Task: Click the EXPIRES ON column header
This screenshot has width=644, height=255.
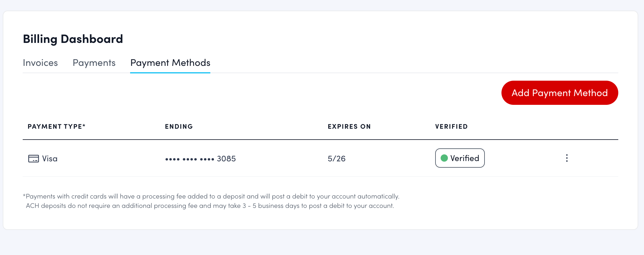Action: pos(349,127)
